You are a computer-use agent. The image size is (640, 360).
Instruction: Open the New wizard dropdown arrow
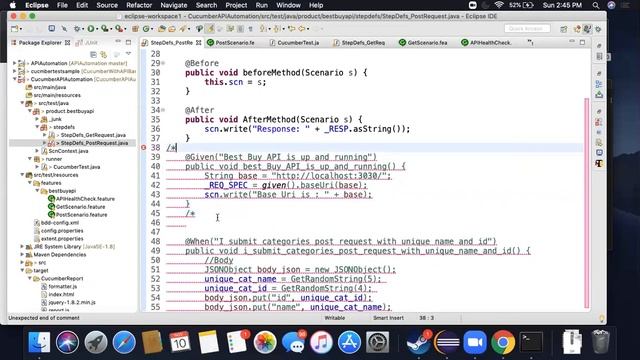20,29
